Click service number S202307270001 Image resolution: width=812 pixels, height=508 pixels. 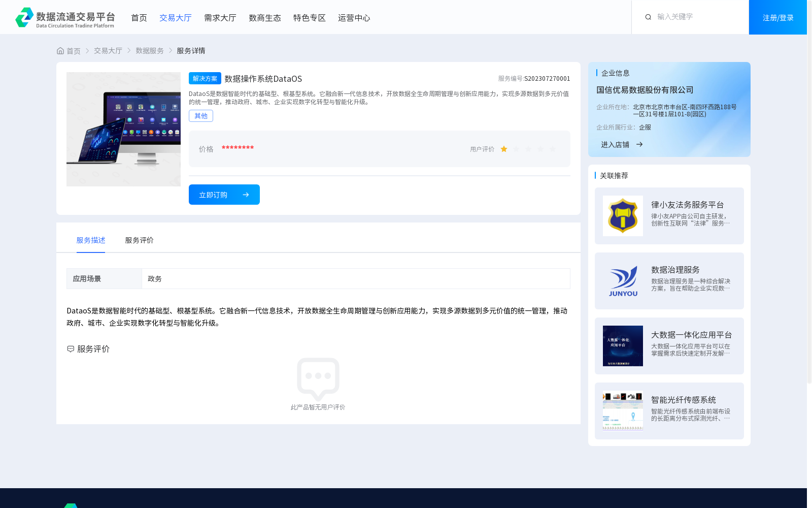pos(547,79)
